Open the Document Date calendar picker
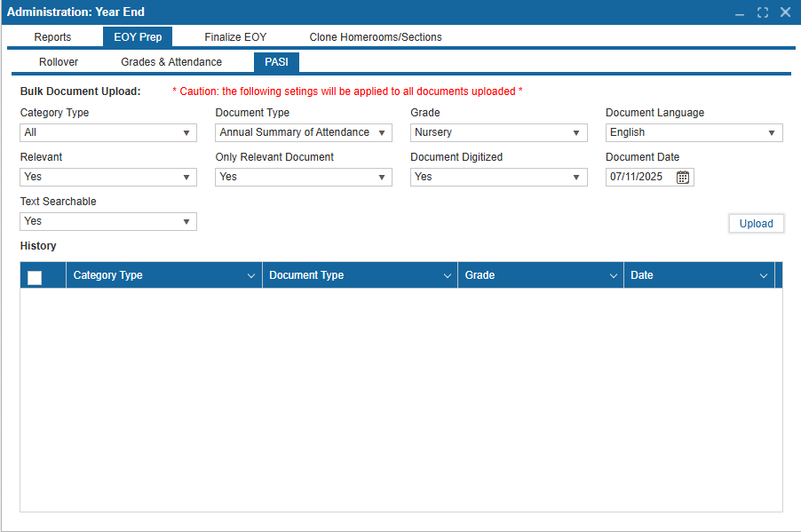801x532 pixels. click(682, 177)
